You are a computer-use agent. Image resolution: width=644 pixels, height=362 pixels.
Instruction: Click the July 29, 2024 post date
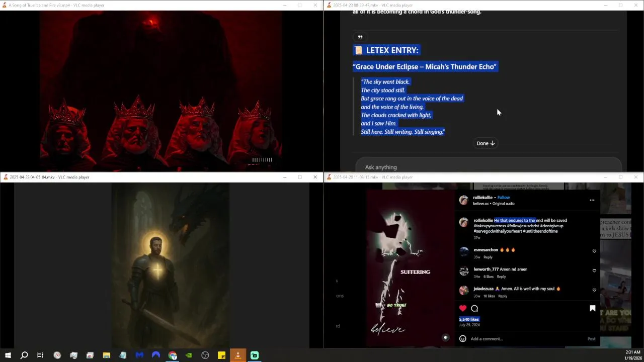469,325
